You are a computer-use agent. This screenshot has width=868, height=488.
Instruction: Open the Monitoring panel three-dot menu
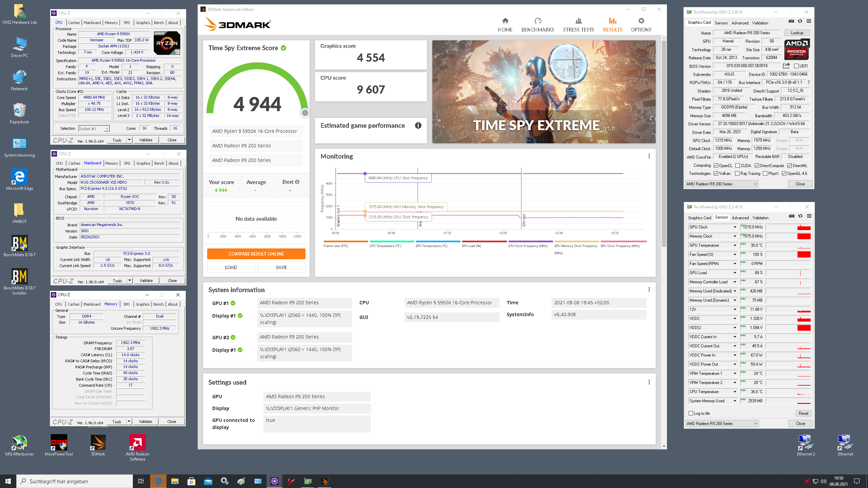pos(649,156)
